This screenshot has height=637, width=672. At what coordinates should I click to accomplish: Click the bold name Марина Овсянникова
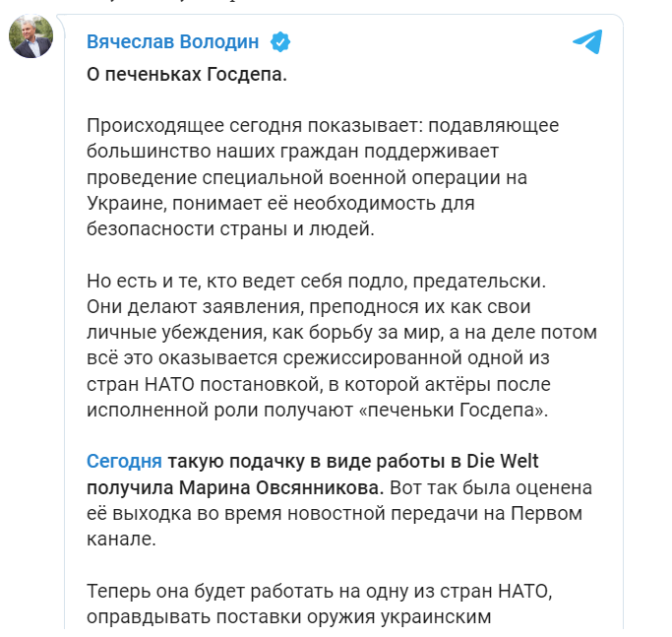point(281,487)
